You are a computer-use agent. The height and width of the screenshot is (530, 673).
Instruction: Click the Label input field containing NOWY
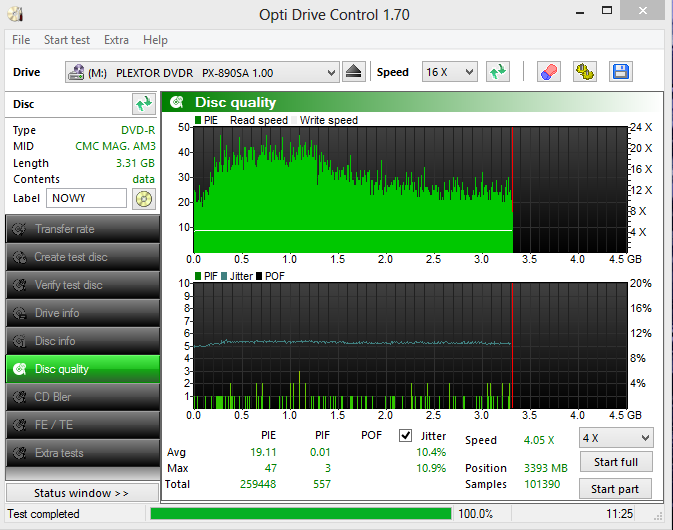click(x=86, y=198)
